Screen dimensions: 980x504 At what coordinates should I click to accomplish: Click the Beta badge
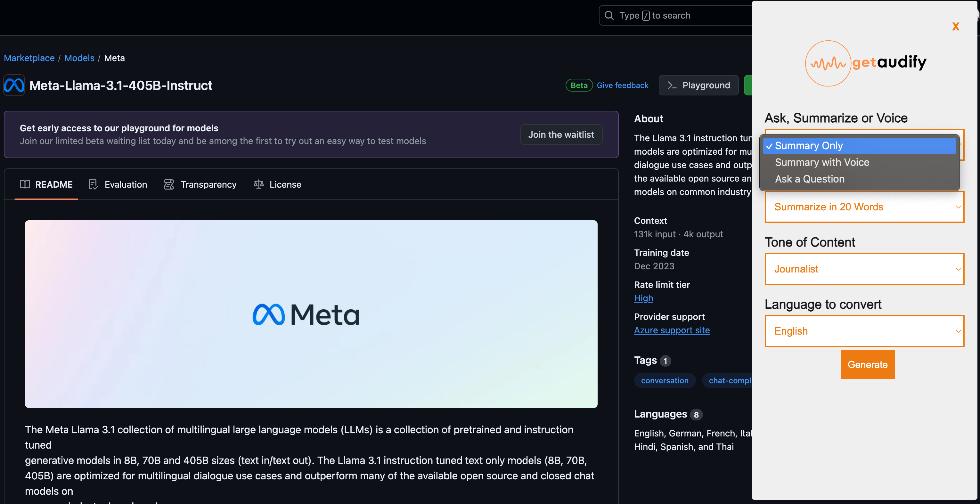(579, 85)
